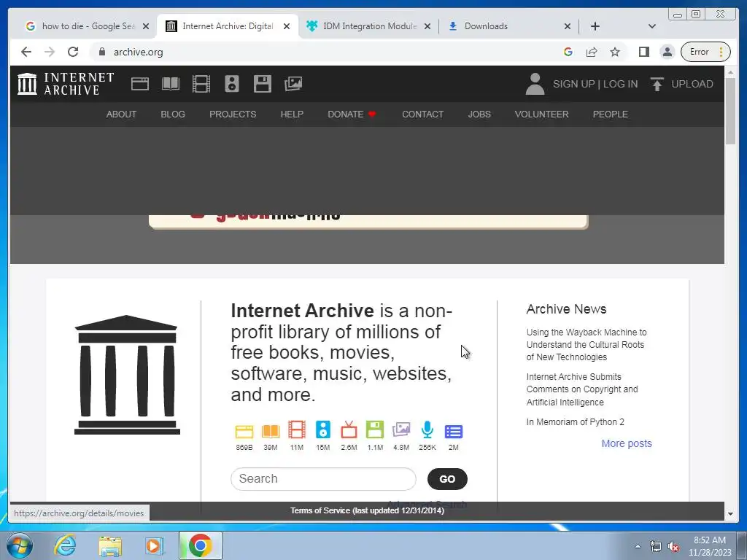
Task: Open the Copyright and Artificial Intelligence news post
Action: point(582,389)
